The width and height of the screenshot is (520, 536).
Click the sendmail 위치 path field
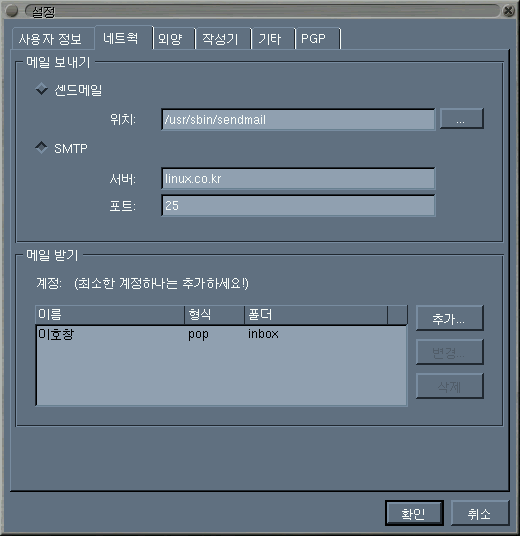[x=298, y=119]
